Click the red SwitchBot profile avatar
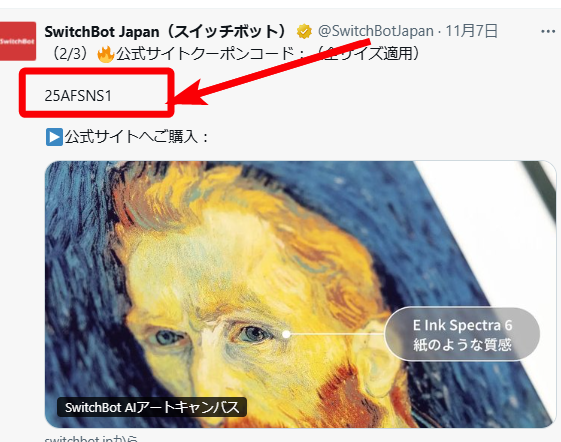 point(18,41)
